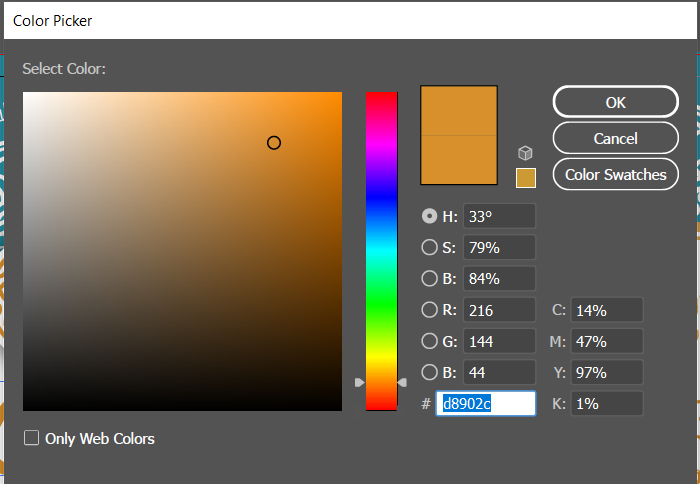This screenshot has height=484, width=700.
Task: Click the previous color preview swatch
Action: coord(459,159)
